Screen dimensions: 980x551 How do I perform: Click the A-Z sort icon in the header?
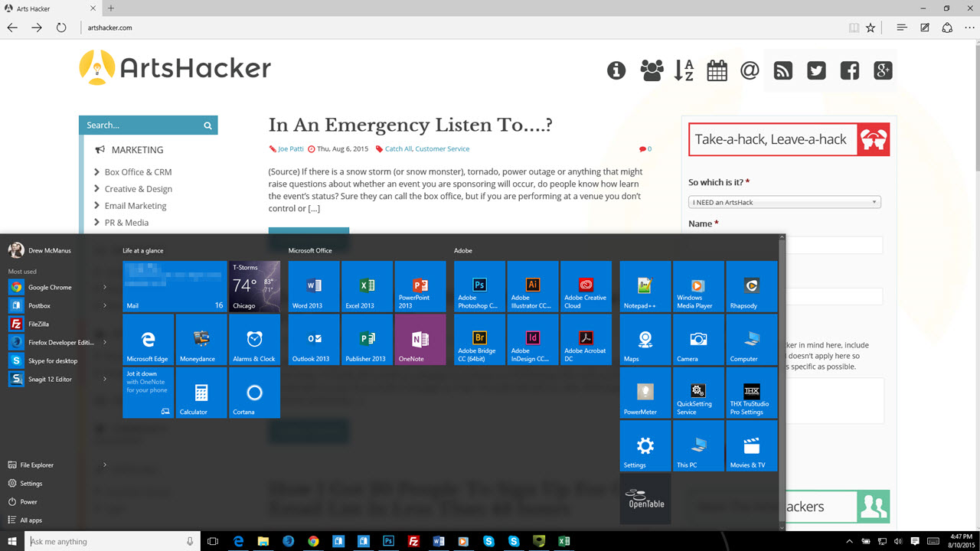pyautogui.click(x=683, y=70)
